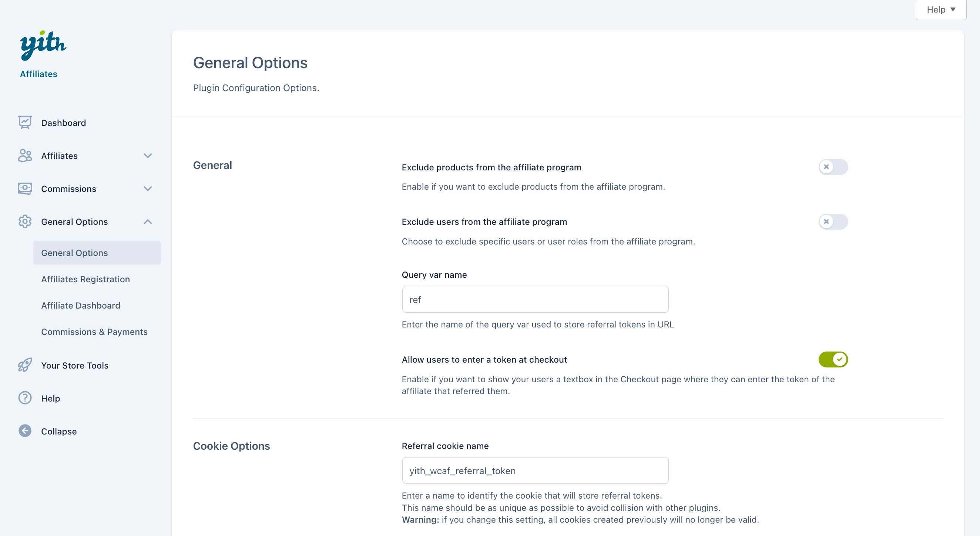This screenshot has height=536, width=980.
Task: Focus the Referral cookie name field
Action: [535, 470]
